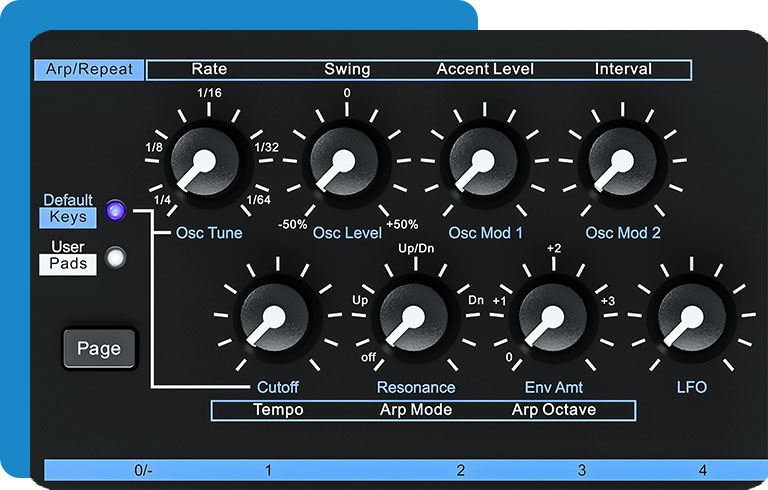Click the Osc Mod 1 / Accent Level knob
Screen dimensions: 768x490
point(483,161)
